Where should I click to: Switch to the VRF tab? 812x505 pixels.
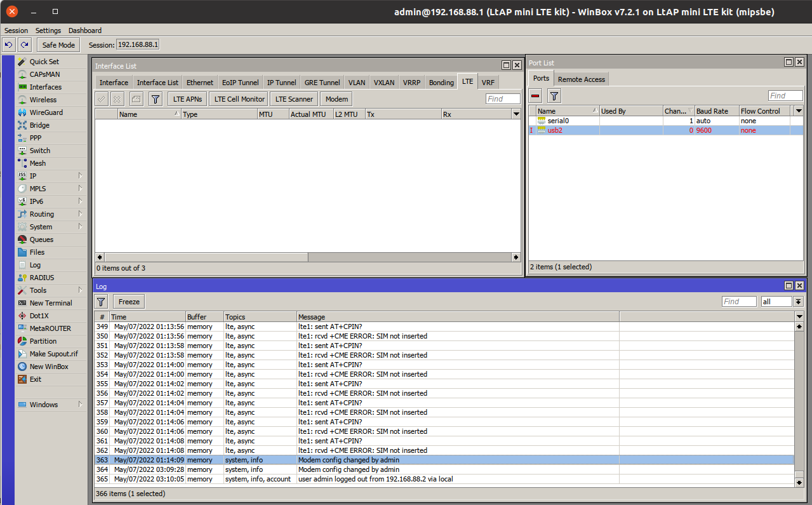coord(488,83)
